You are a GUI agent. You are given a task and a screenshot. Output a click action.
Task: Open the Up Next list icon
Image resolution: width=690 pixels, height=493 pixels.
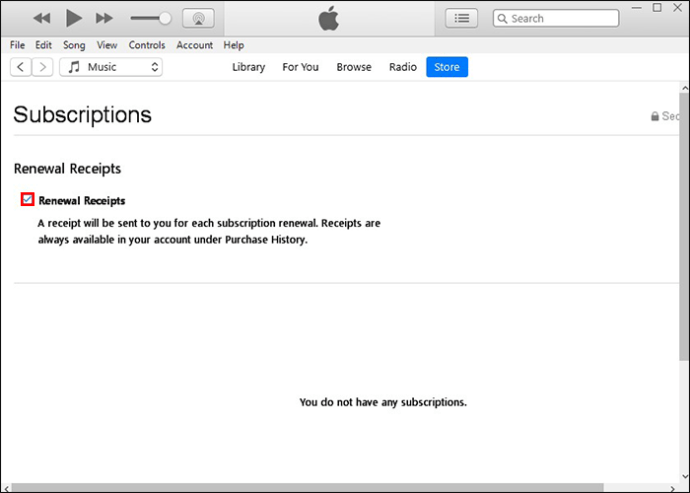tap(461, 18)
